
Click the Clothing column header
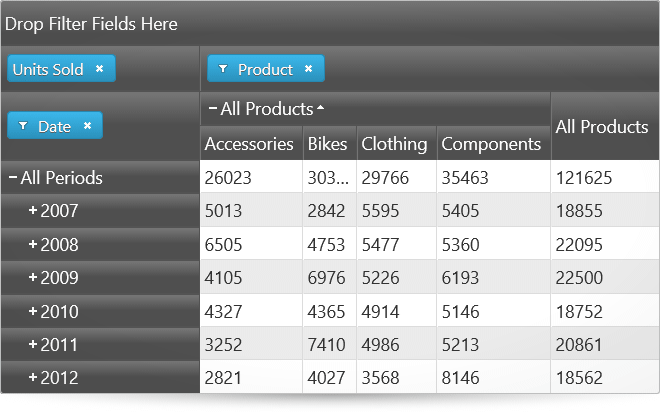(x=394, y=144)
